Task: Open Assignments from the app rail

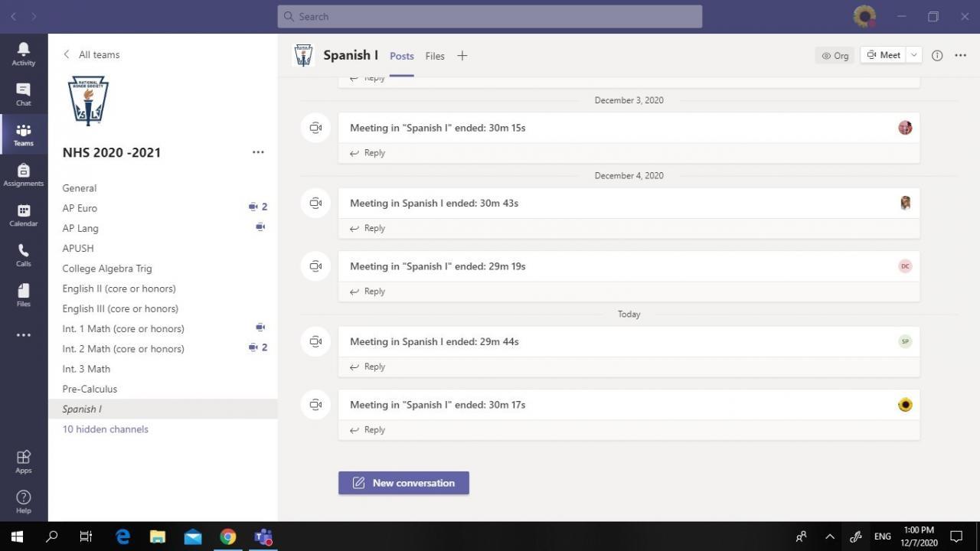Action: click(x=24, y=175)
